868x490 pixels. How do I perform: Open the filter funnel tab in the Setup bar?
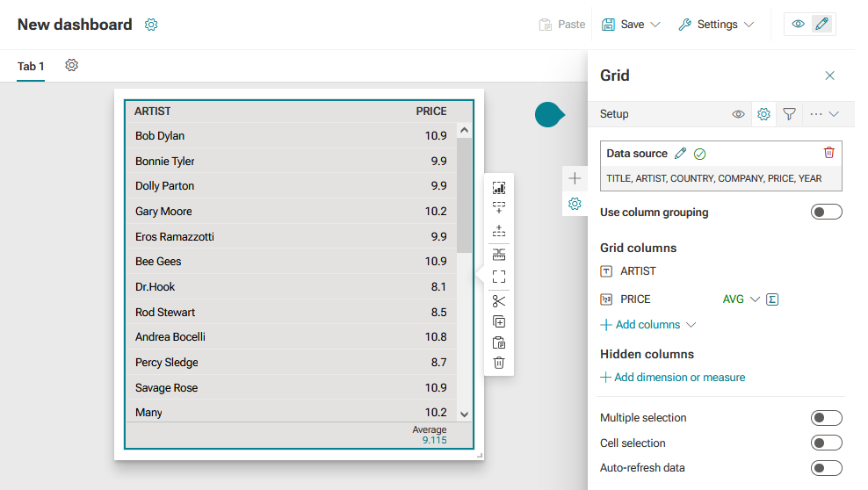click(790, 114)
